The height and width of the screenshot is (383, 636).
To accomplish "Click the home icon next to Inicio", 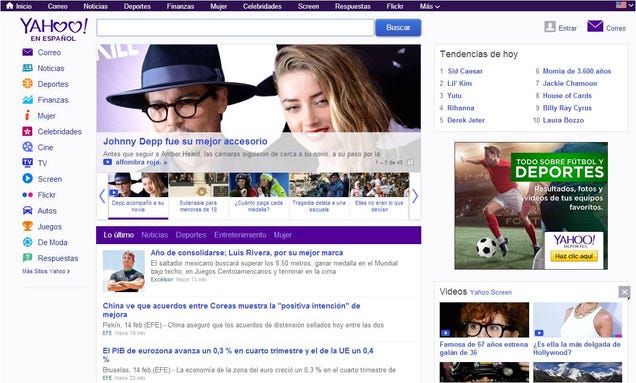I will pos(9,5).
